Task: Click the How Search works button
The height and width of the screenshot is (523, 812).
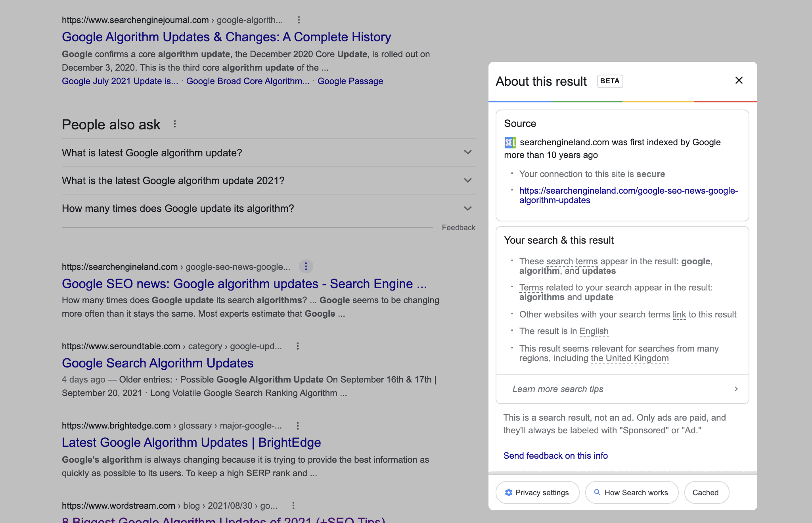Action: tap(632, 492)
